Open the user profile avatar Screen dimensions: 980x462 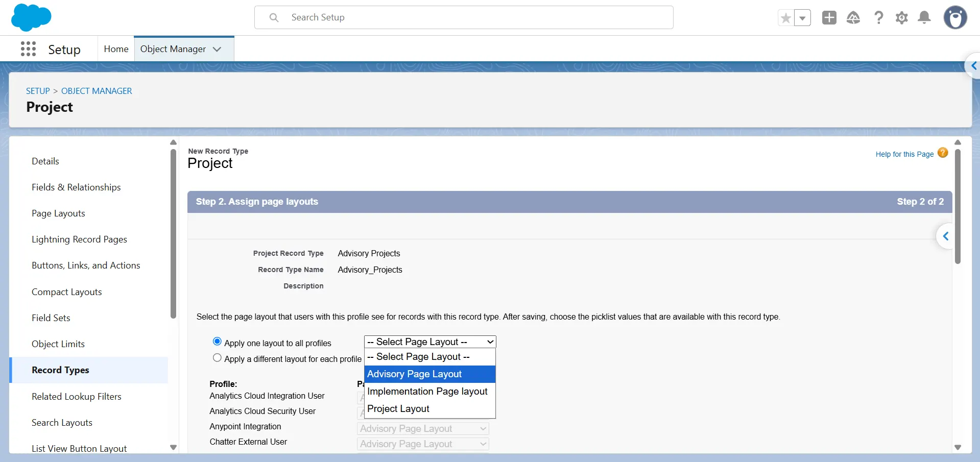tap(955, 18)
